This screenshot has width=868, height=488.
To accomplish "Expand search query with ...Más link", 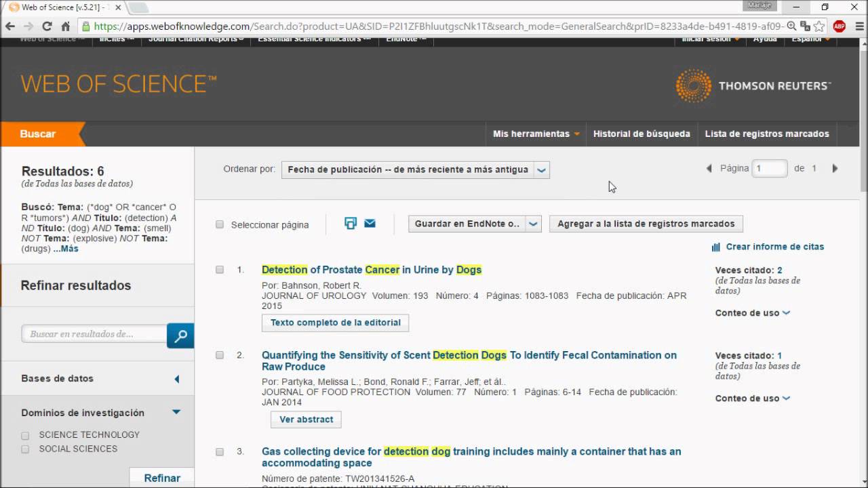I will pyautogui.click(x=66, y=249).
